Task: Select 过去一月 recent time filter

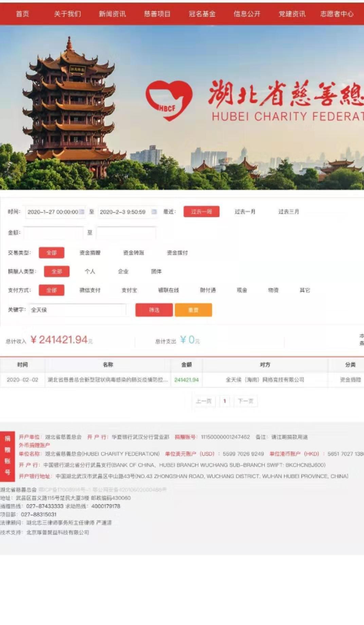Action: tap(245, 212)
